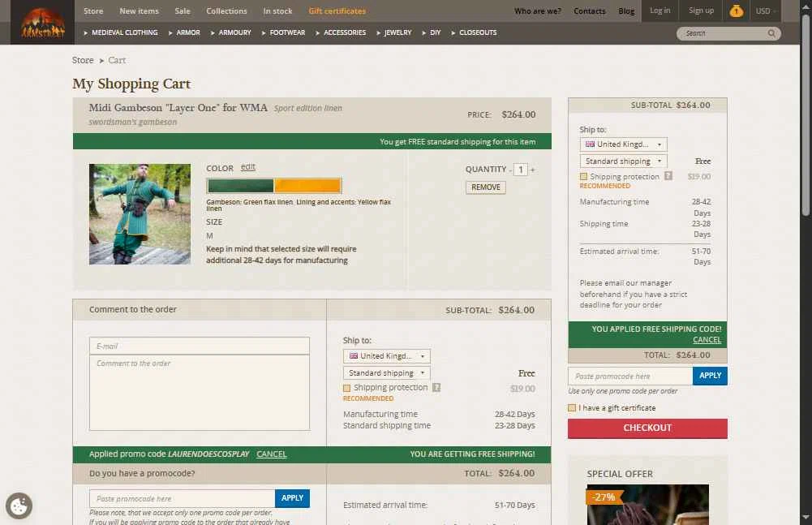Tick sidebar Shipping protection checkbox
The height and width of the screenshot is (525, 812).
tap(583, 177)
